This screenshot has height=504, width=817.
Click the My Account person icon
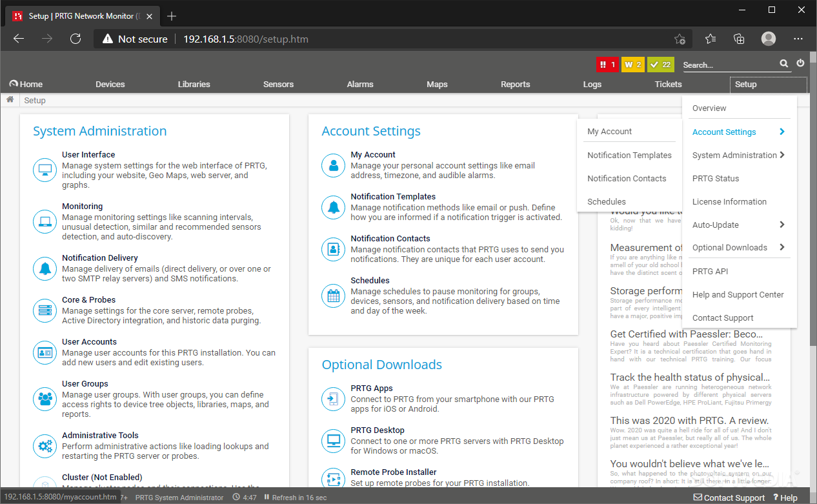(334, 165)
